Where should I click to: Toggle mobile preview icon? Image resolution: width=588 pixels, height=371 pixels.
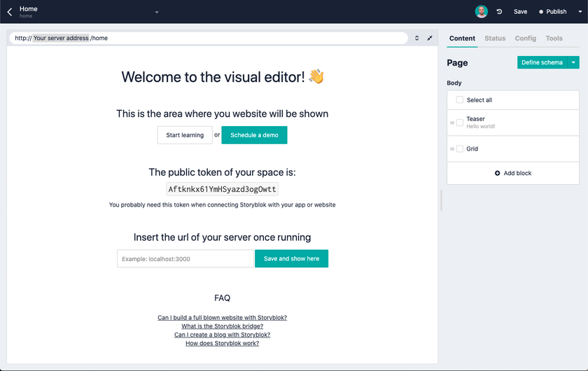(416, 38)
